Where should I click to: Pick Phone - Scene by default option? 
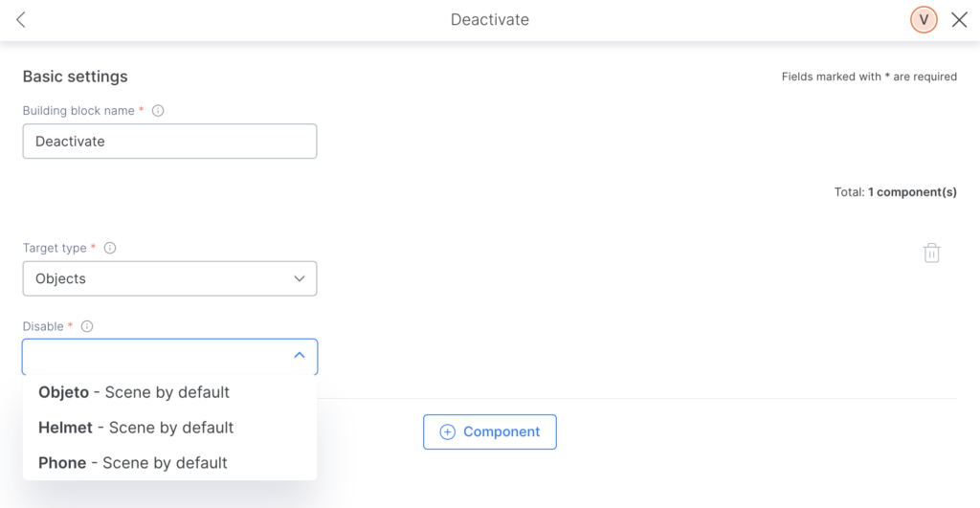click(x=132, y=463)
